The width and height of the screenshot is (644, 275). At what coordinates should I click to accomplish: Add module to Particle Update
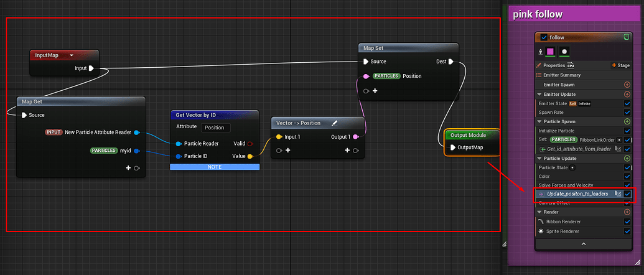tap(627, 159)
